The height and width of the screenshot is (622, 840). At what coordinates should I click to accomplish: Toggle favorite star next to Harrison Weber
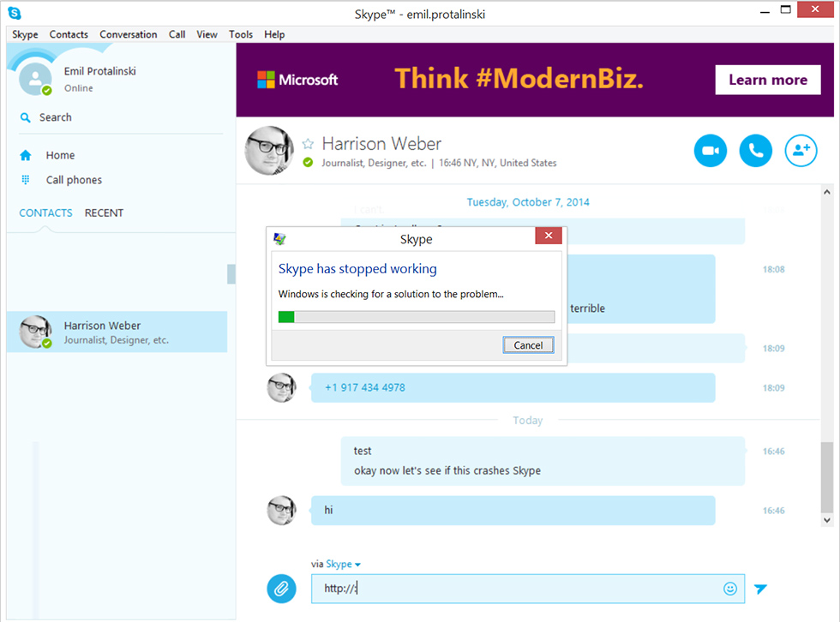tap(308, 144)
